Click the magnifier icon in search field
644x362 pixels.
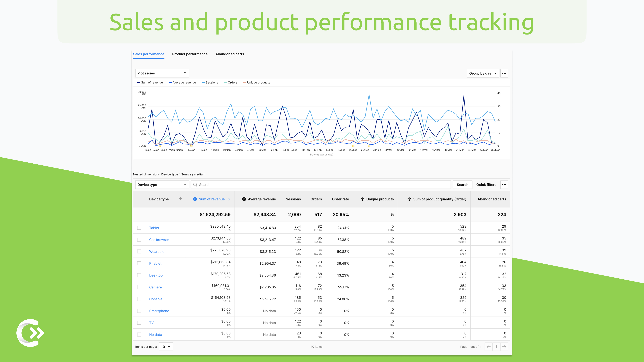click(195, 185)
